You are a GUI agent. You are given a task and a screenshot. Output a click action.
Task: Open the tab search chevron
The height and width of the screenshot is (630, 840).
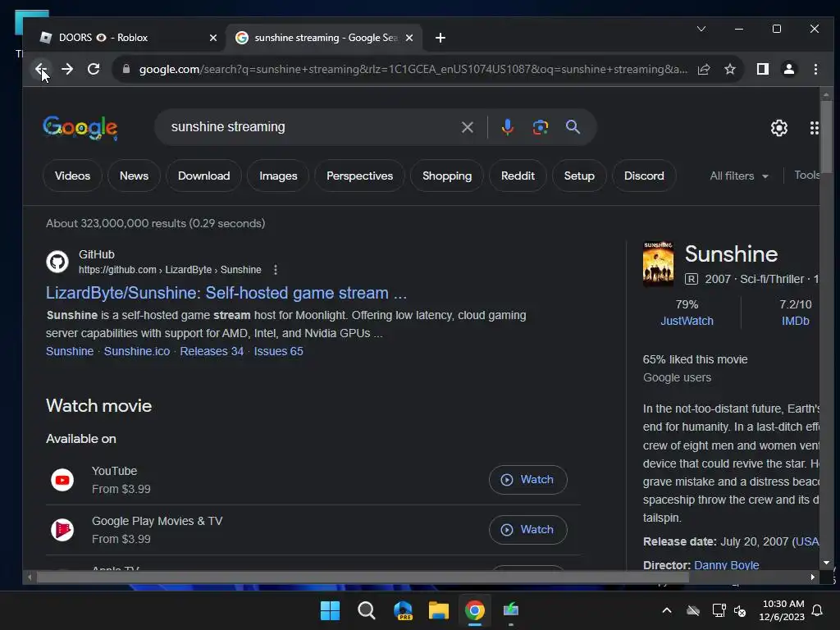(701, 29)
